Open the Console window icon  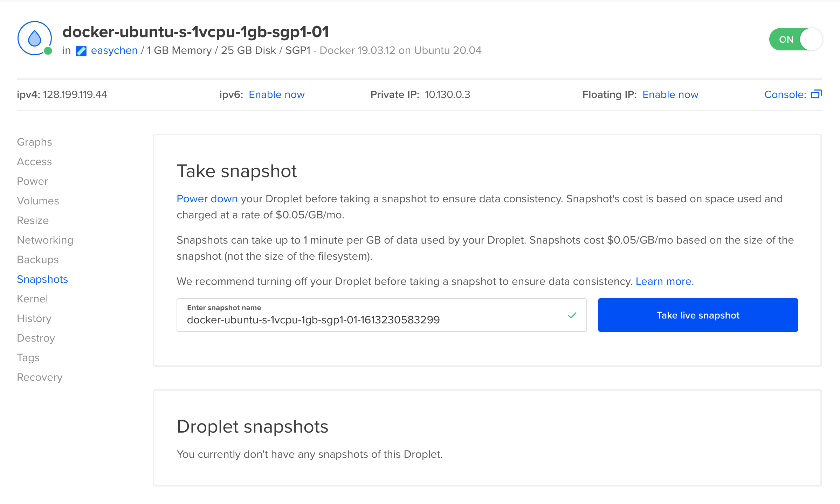coord(816,94)
